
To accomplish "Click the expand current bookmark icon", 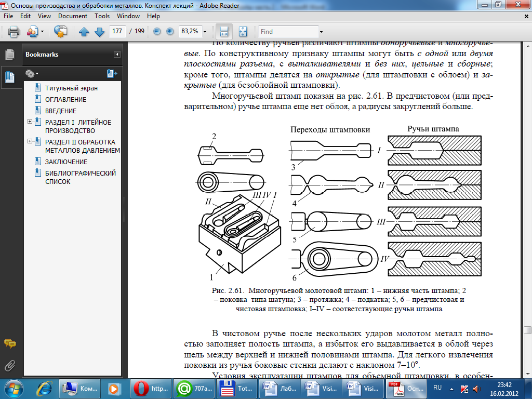I will (x=112, y=73).
